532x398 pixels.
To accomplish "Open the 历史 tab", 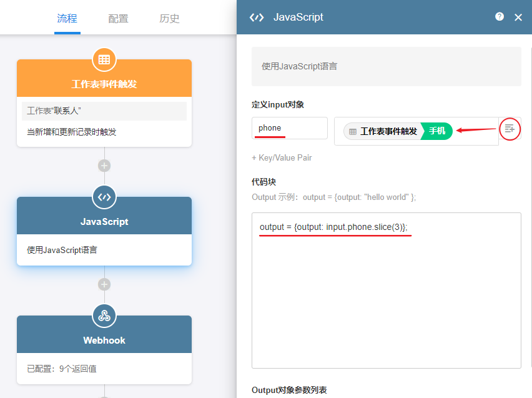I will (169, 18).
